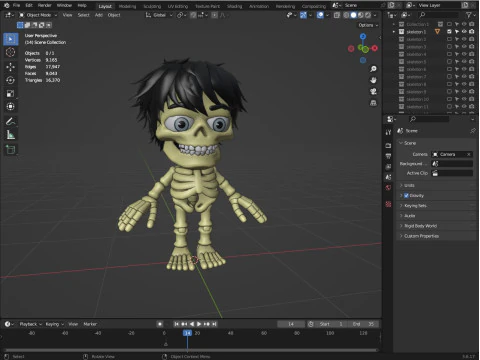This screenshot has height=360, width=480.
Task: Open the Render properties tab icon
Action: (x=388, y=146)
